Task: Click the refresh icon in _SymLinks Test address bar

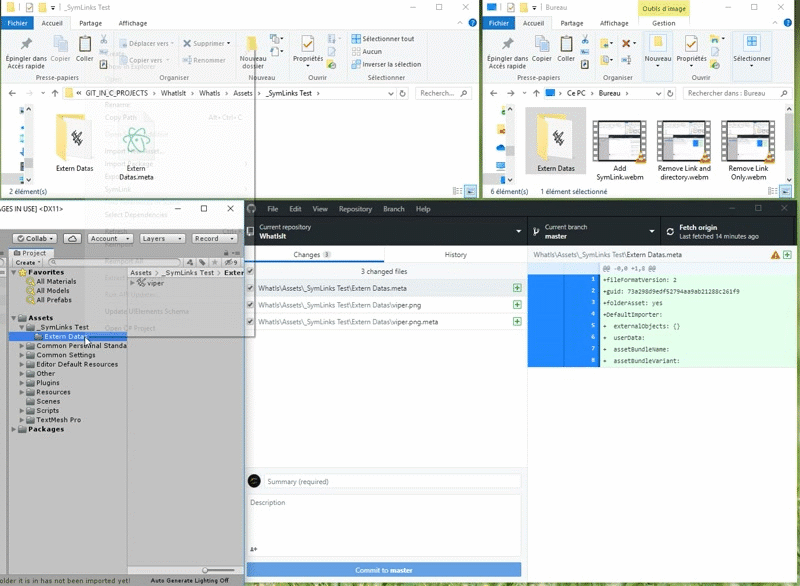Action: pos(403,93)
